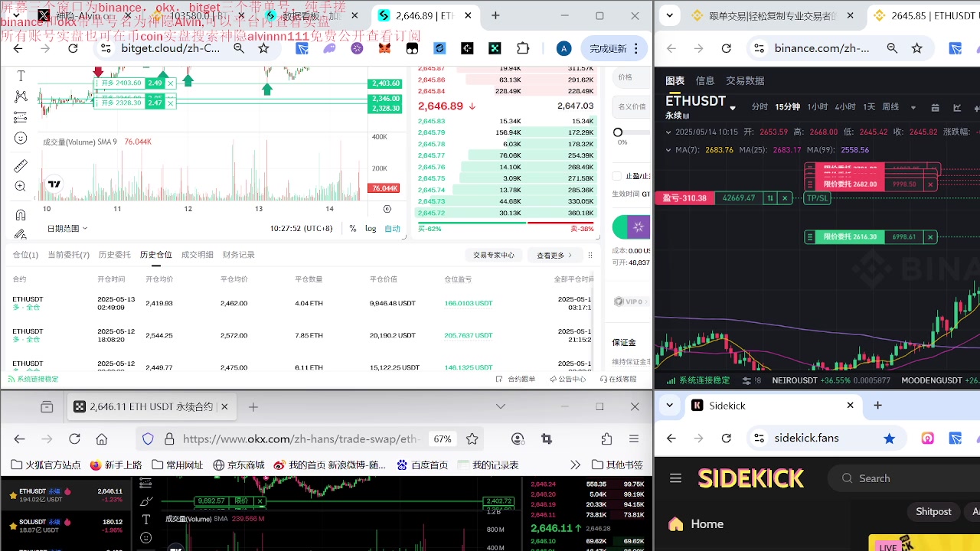Open zoom magnifier in Bitget address bar
980x551 pixels.
(239, 48)
